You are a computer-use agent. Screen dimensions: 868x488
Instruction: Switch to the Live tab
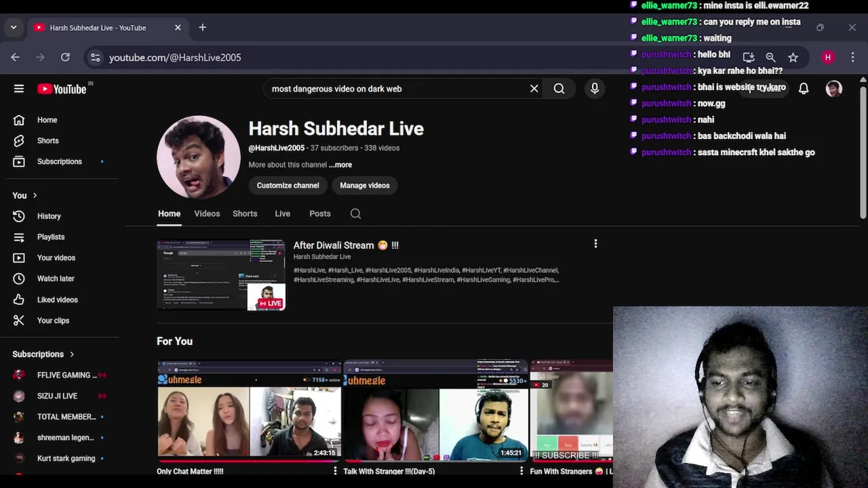[283, 213]
